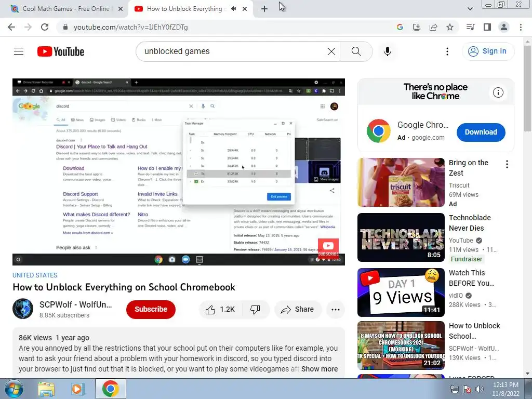Open the Technoblade Never Dies video title

(470, 223)
